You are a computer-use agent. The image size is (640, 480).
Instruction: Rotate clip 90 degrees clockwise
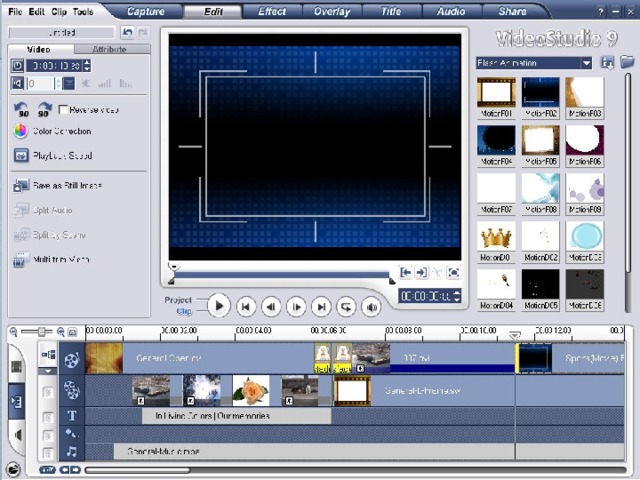[44, 109]
